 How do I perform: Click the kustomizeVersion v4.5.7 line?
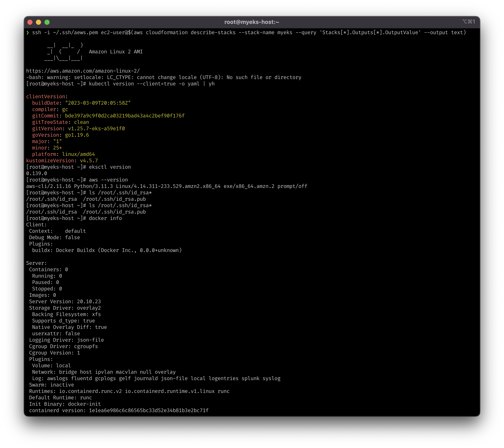[62, 161]
